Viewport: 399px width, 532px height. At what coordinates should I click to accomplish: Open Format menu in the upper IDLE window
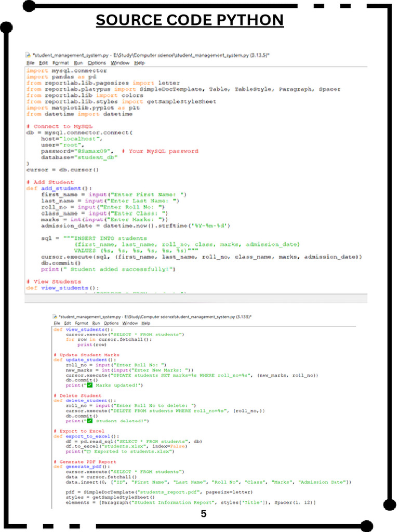pos(60,63)
